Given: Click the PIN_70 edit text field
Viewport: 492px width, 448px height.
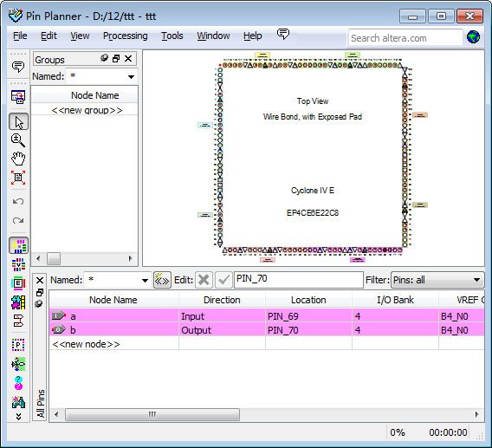Looking at the screenshot, I should tap(299, 279).
